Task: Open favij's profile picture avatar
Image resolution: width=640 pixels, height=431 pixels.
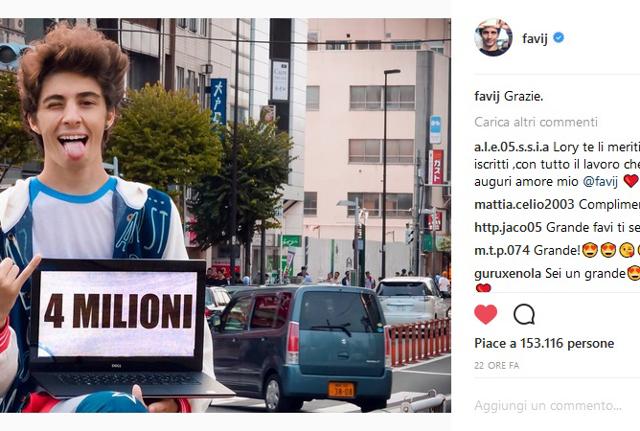Action: (x=493, y=38)
